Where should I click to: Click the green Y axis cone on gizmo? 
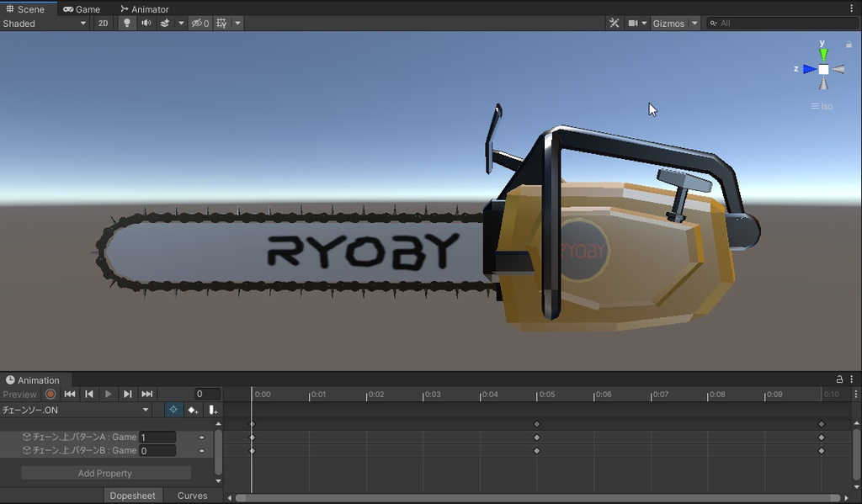point(823,54)
